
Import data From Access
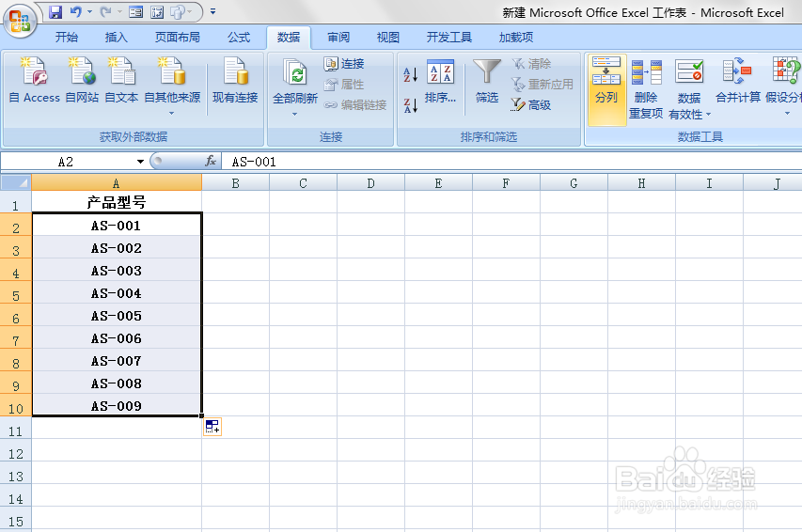(x=35, y=79)
